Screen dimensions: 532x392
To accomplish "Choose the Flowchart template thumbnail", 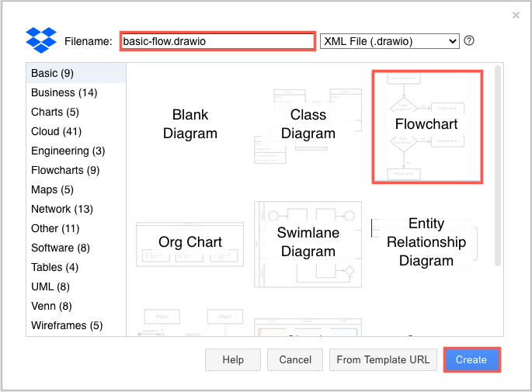I will point(427,127).
